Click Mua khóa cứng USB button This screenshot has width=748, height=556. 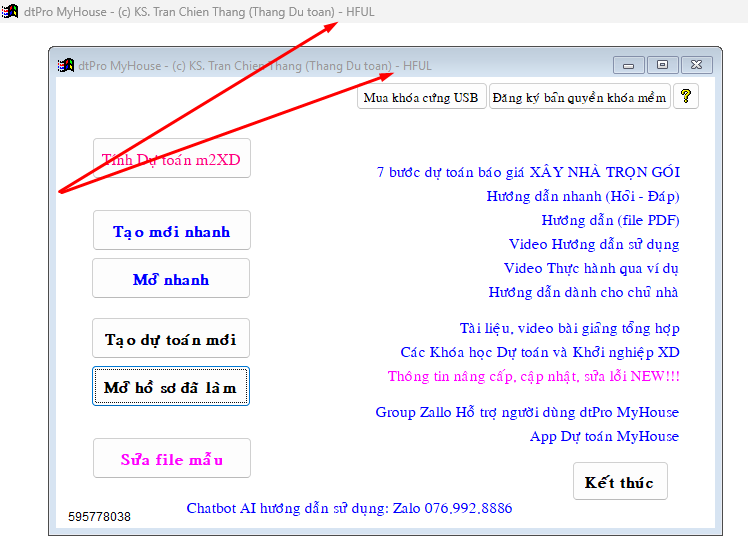421,97
